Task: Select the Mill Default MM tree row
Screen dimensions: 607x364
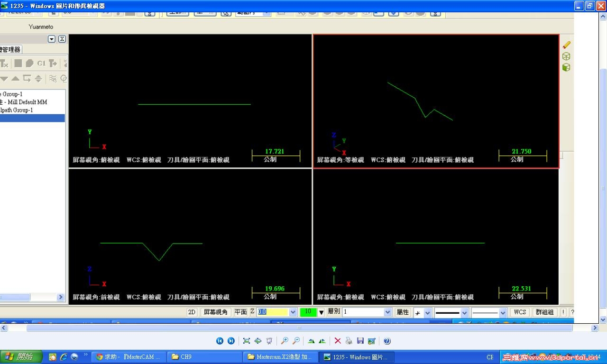Action: tap(24, 102)
